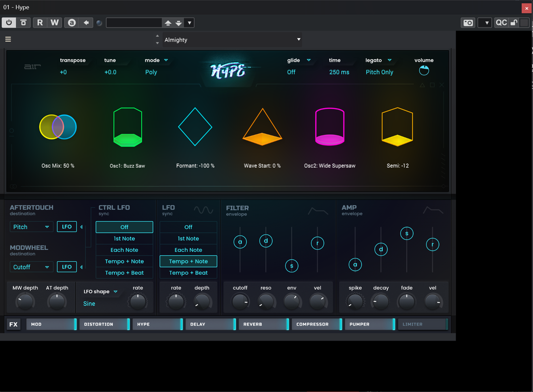Click the transpose +0 value

63,72
